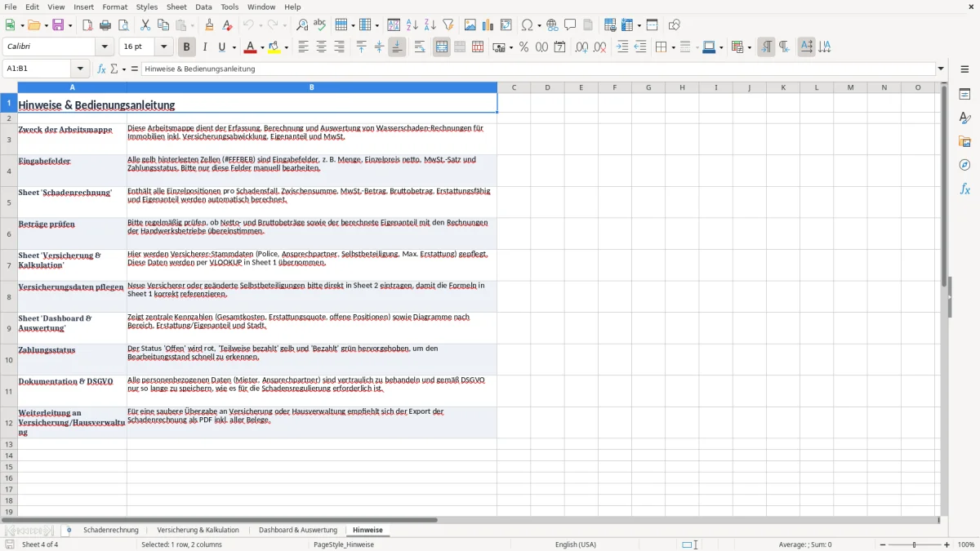Click the Sort Descending icon

tap(430, 25)
